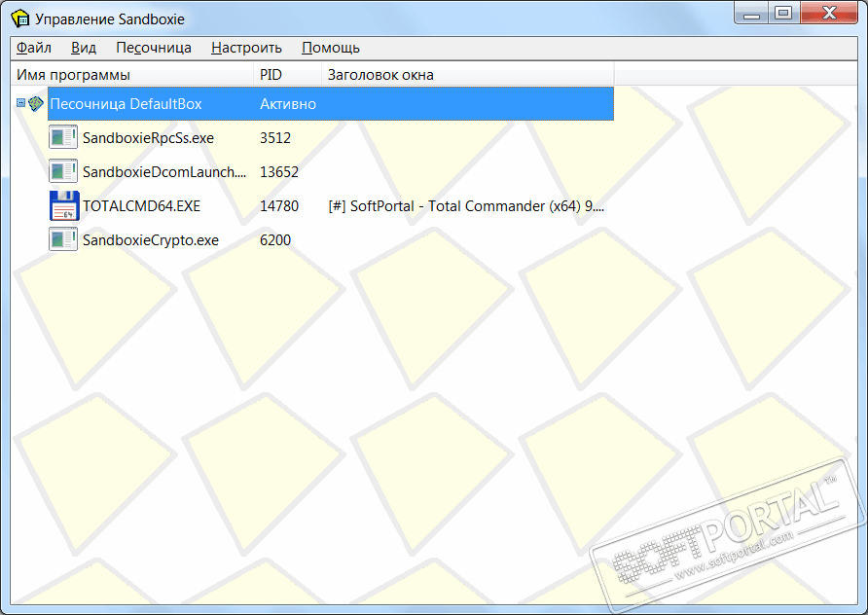Click PID value 3512
The height and width of the screenshot is (615, 868).
[x=275, y=138]
